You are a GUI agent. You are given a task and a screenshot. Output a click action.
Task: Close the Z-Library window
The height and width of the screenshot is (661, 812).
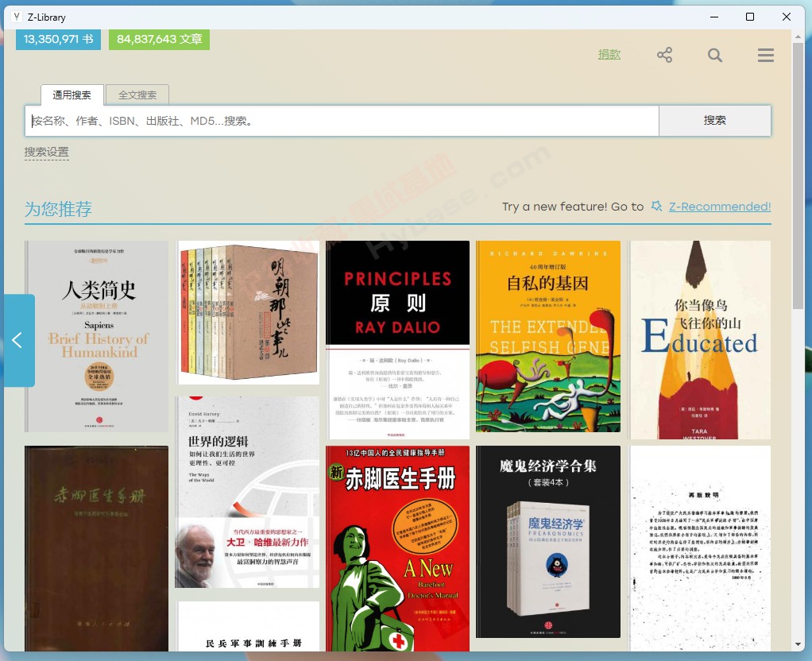point(786,17)
